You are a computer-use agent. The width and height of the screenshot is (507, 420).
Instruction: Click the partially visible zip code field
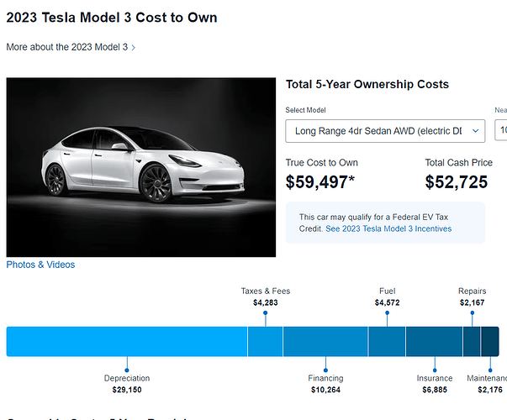[x=501, y=131]
